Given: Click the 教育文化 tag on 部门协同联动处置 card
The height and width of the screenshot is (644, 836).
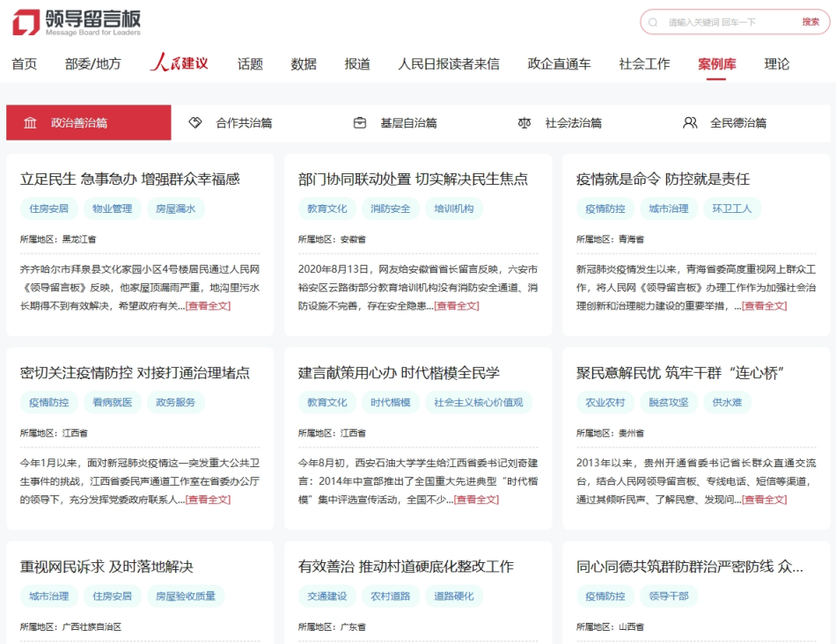Looking at the screenshot, I should coord(326,209).
